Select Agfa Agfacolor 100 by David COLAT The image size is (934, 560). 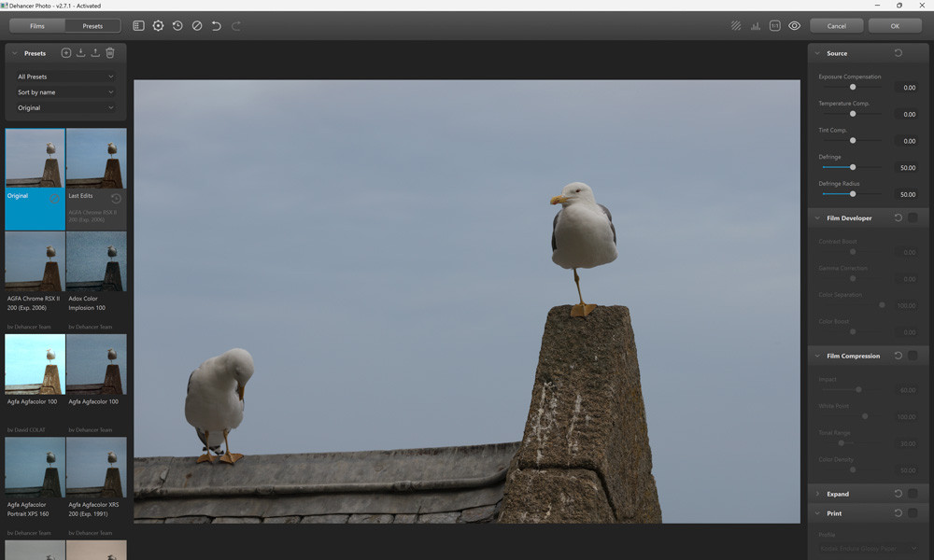click(x=35, y=364)
